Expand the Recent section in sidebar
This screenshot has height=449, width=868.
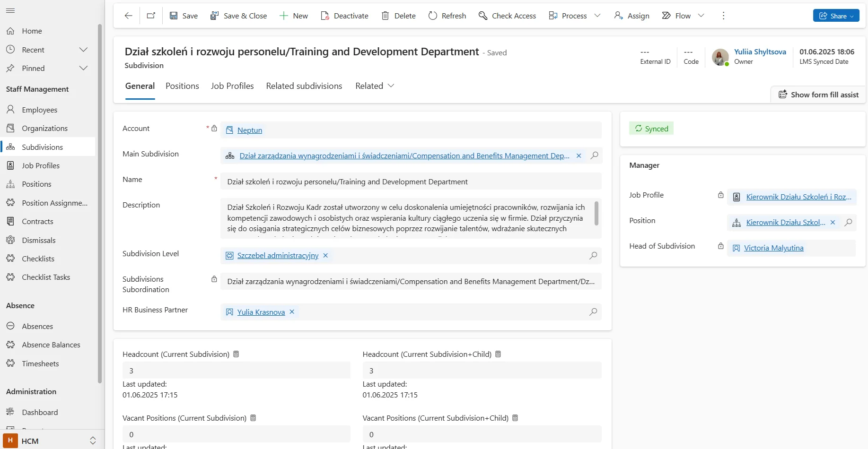83,50
